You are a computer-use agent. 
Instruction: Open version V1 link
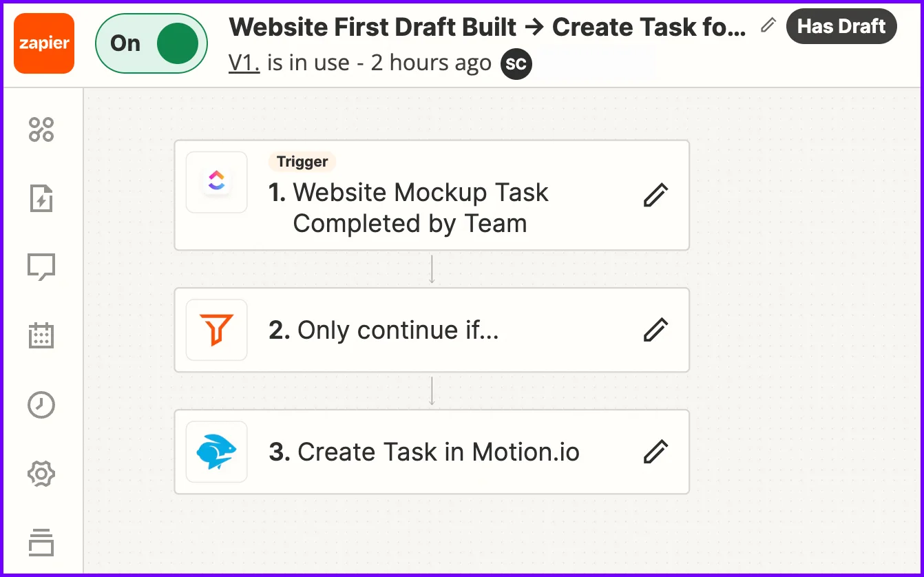point(243,62)
